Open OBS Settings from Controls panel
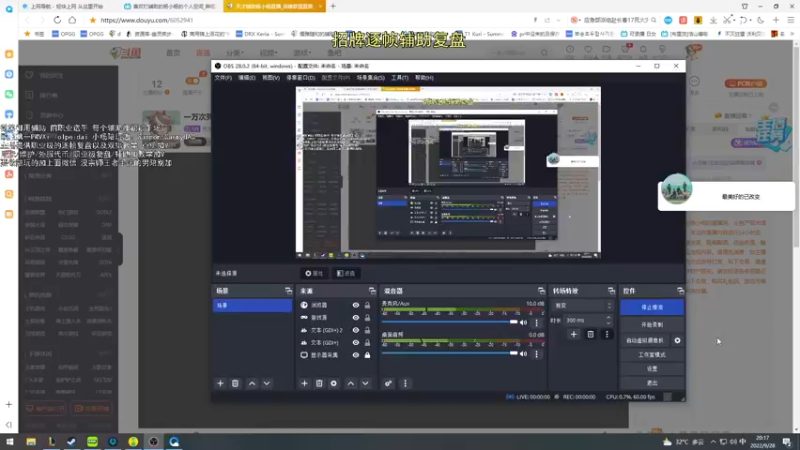This screenshot has width=800, height=450. (652, 369)
